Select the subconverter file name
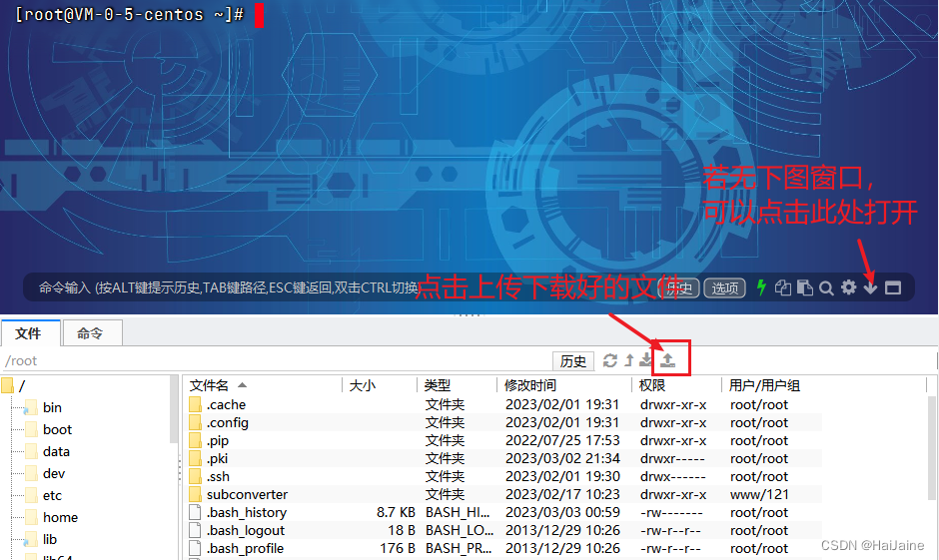 coord(248,494)
